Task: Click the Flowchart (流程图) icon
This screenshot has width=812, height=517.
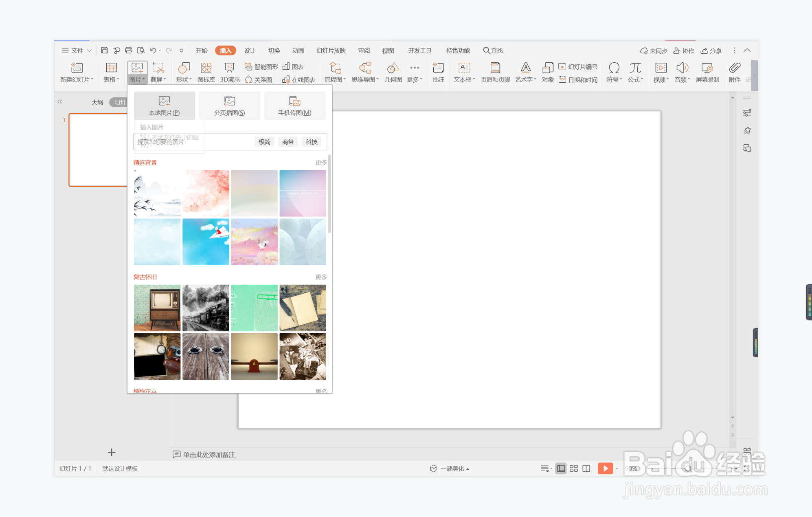Action: [335, 68]
